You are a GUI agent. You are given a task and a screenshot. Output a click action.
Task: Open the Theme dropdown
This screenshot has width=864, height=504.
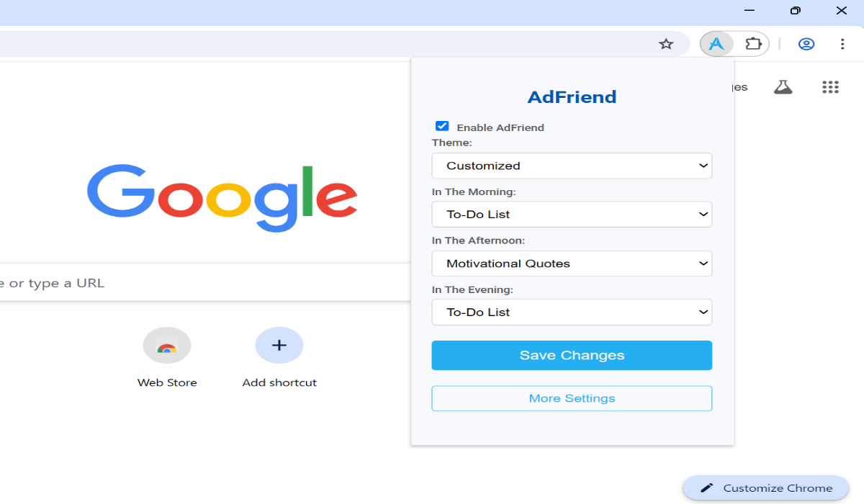click(x=571, y=165)
